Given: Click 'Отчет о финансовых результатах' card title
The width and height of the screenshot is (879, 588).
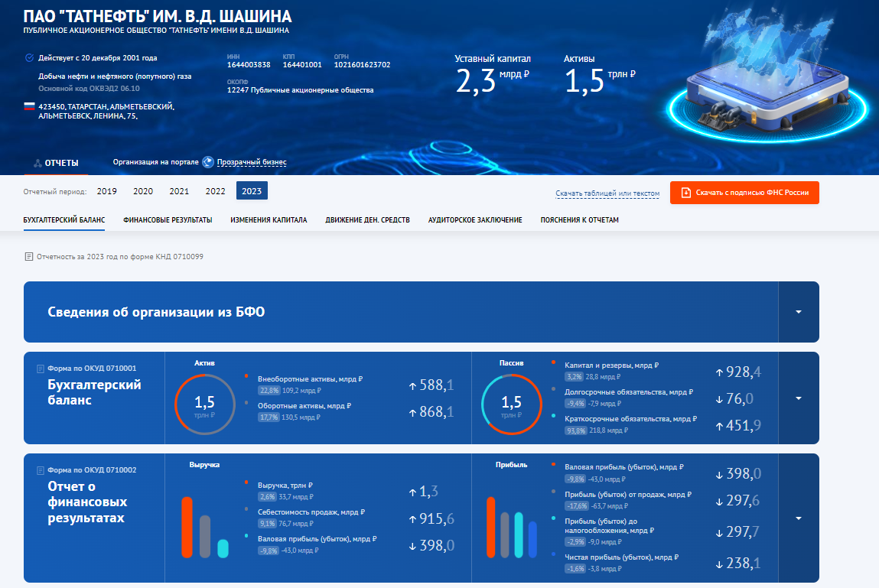Looking at the screenshot, I should pos(87,502).
